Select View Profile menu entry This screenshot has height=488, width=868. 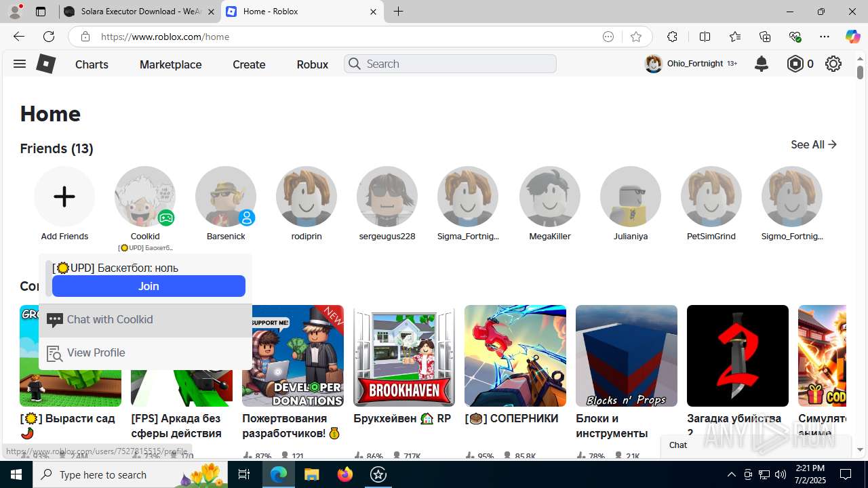(x=145, y=353)
